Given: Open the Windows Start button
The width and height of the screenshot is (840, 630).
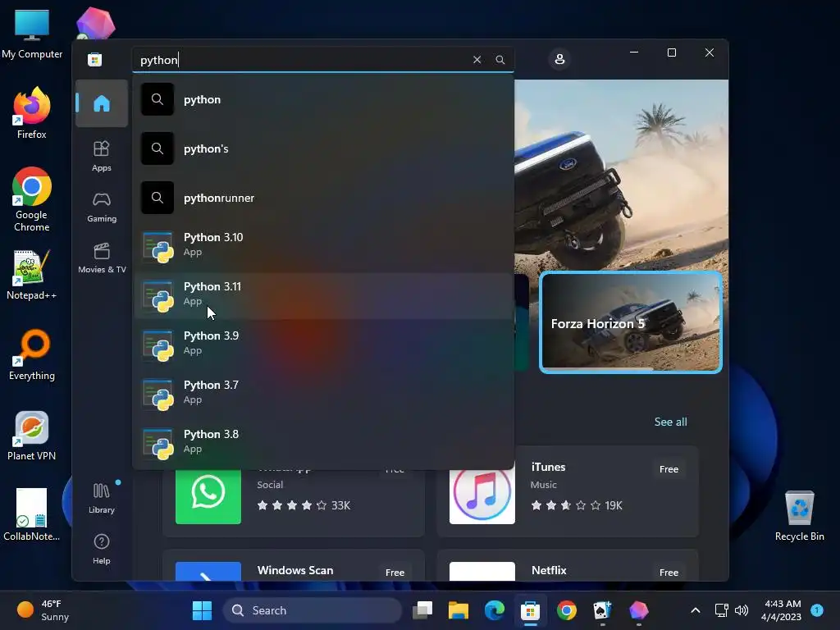Looking at the screenshot, I should click(x=202, y=610).
